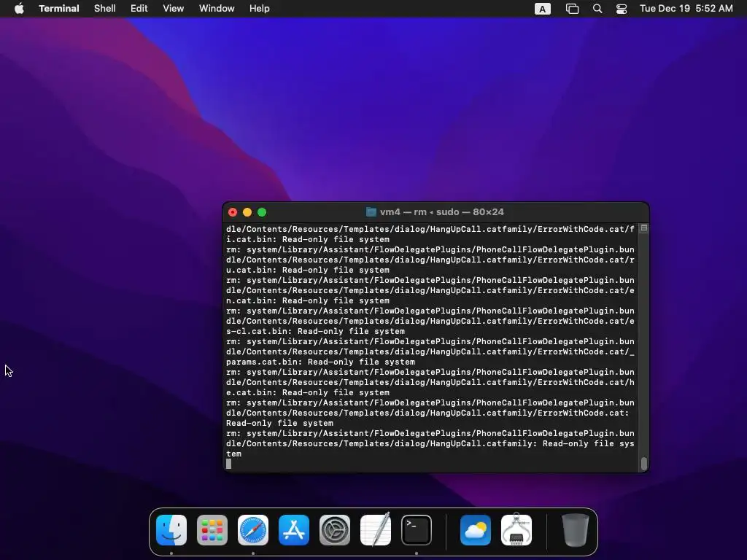The image size is (747, 560).
Task: Launch Safari from the Dock
Action: (x=253, y=530)
